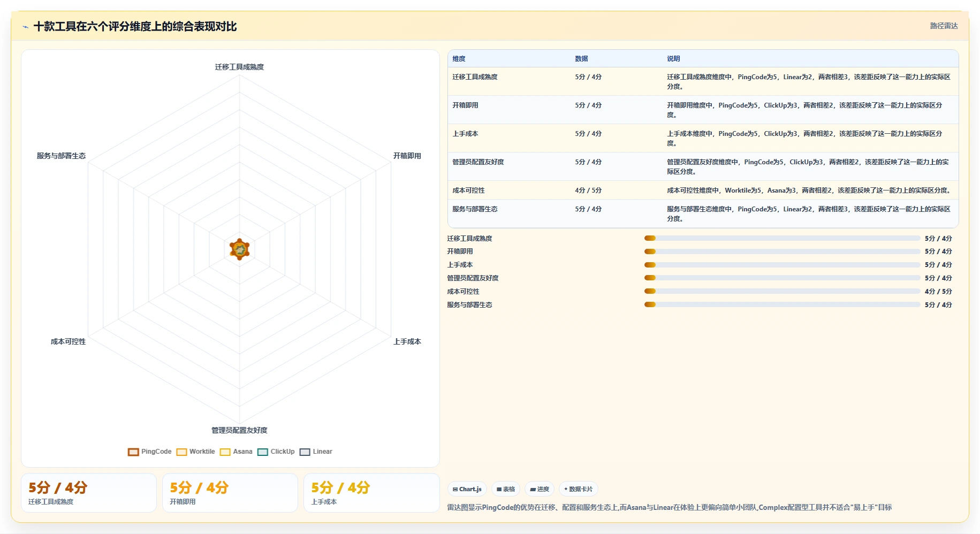Click the 迁移工具成熟度 radar axis label
Viewport: 980px width, 534px height.
click(x=239, y=67)
